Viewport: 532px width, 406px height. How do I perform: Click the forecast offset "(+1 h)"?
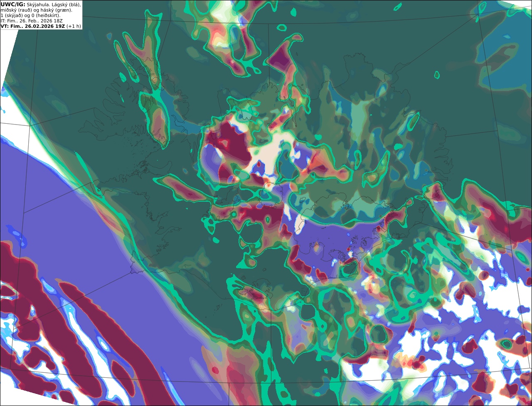(x=74, y=26)
